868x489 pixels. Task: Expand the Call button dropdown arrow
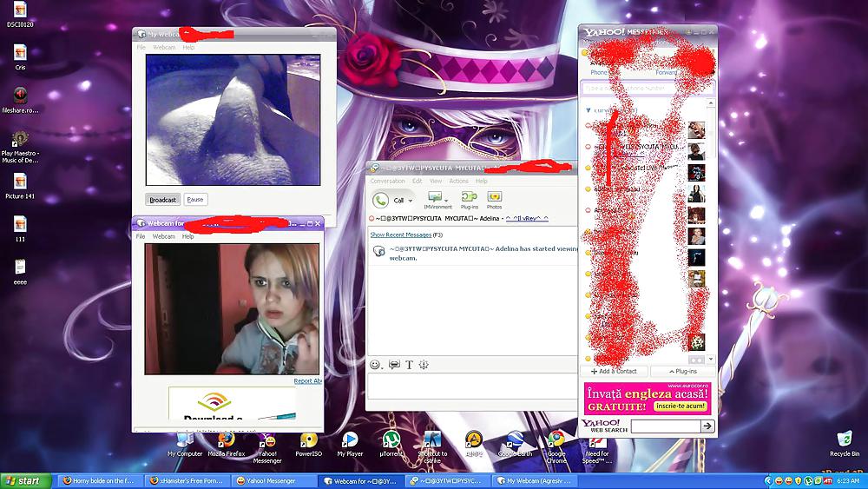tap(411, 201)
